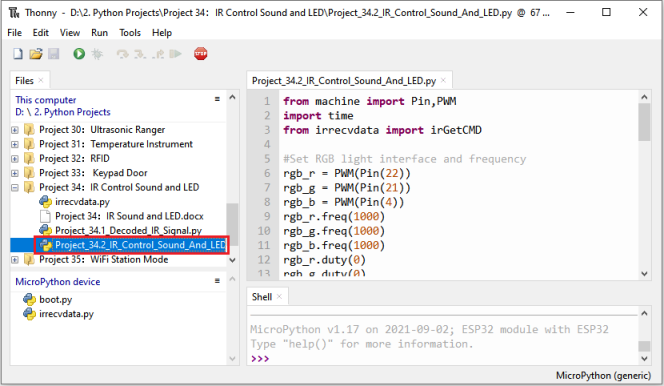Select Project 35: WiFi Station Mode folder row
664x386 pixels.
click(x=104, y=259)
